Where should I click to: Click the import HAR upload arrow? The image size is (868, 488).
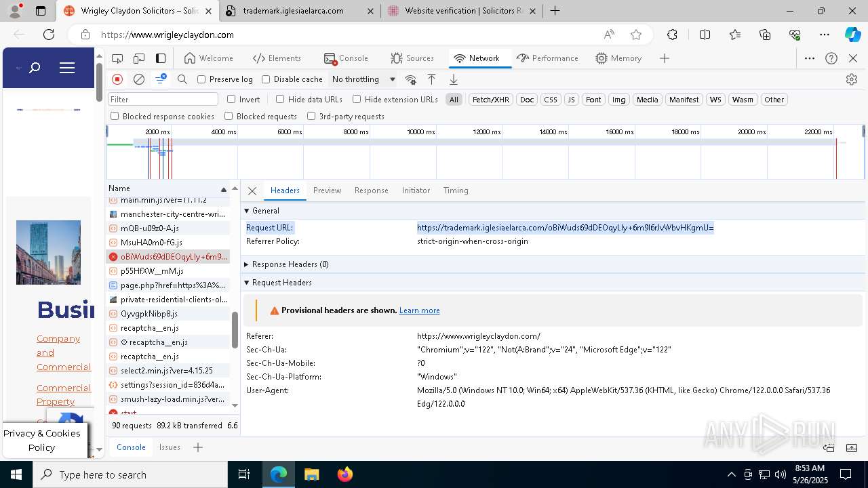(x=431, y=79)
